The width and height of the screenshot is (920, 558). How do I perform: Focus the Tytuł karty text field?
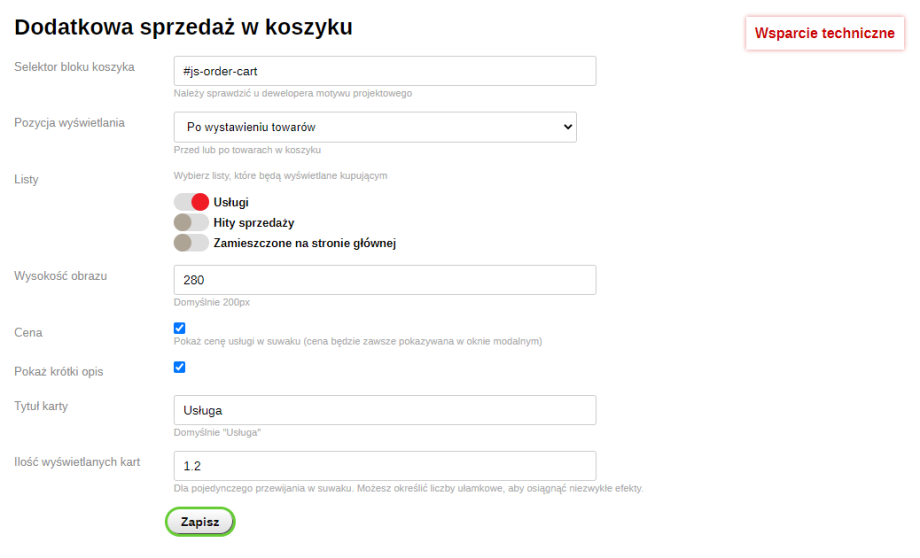coord(385,410)
